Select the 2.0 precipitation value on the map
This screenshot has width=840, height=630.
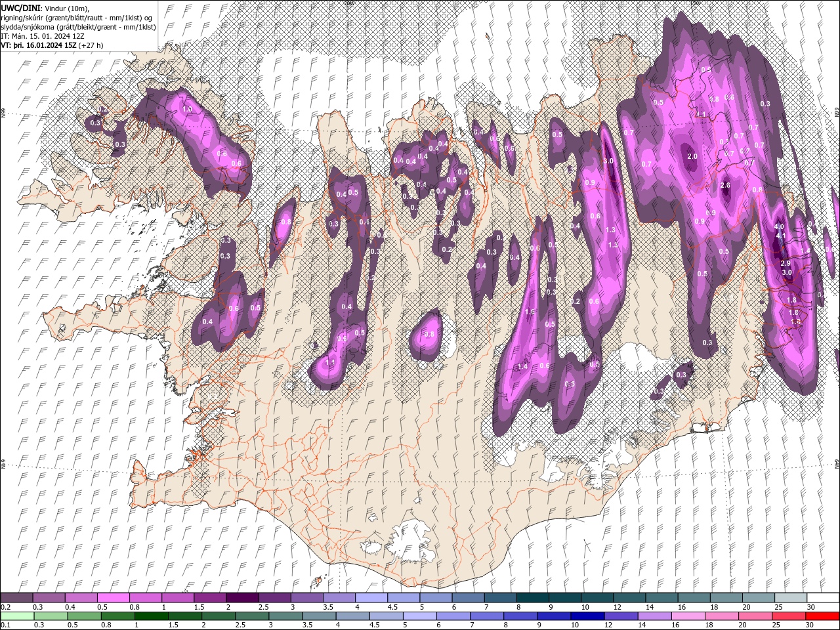(x=692, y=157)
